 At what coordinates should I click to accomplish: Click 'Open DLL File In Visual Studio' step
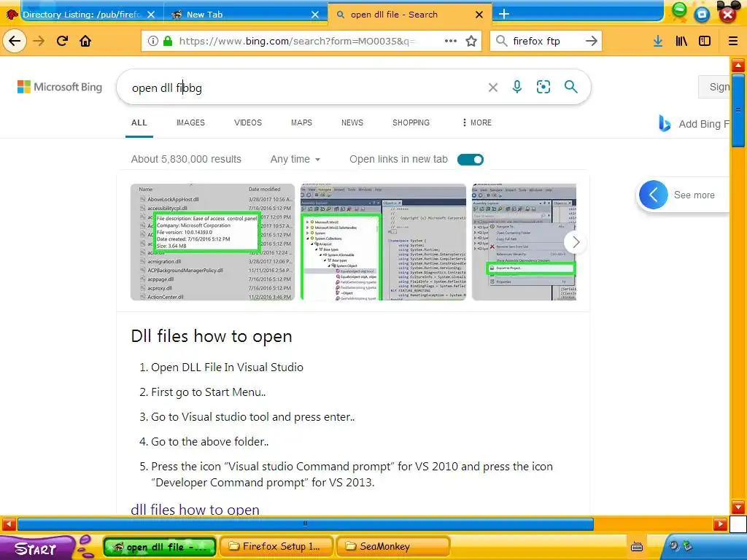[227, 367]
